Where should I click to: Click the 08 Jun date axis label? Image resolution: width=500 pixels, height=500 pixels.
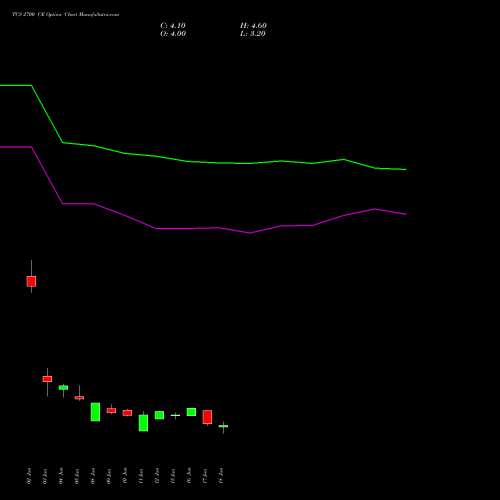pyautogui.click(x=93, y=476)
